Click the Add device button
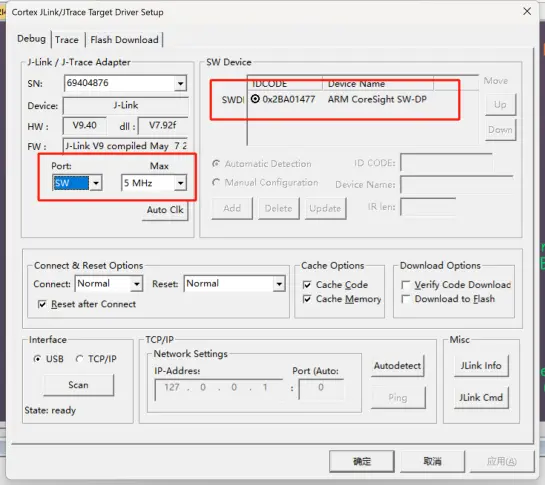This screenshot has width=545, height=485. 232,208
